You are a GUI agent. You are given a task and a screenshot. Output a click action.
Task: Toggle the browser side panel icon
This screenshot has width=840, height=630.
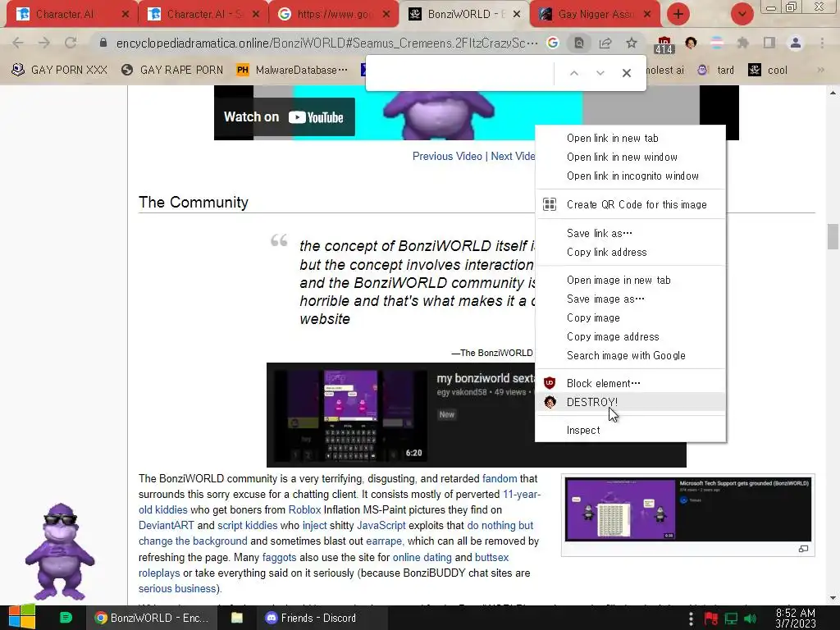point(769,43)
